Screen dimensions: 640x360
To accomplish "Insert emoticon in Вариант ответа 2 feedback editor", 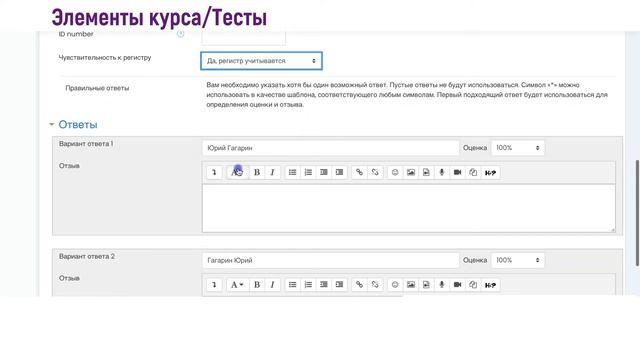I will pyautogui.click(x=395, y=284).
